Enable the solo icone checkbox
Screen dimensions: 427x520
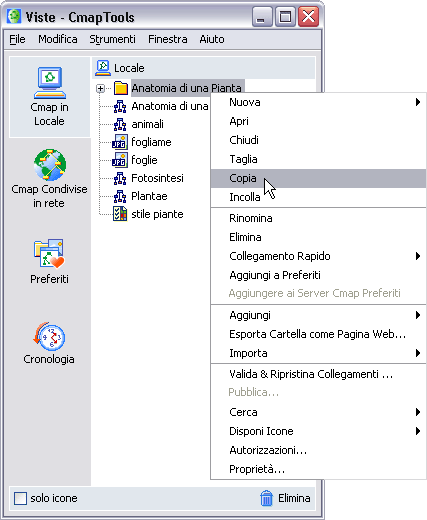(20, 498)
